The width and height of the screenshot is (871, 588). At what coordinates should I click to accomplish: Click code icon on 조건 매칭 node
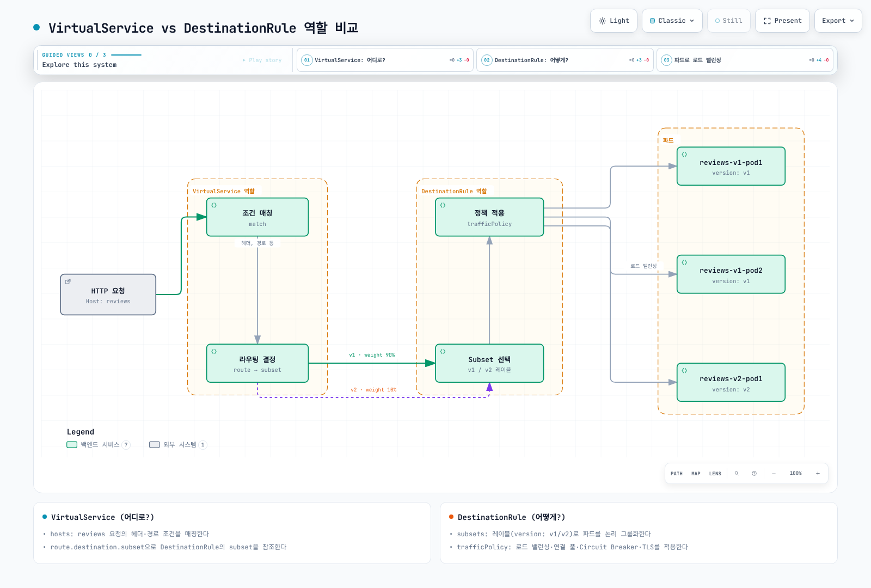point(214,205)
